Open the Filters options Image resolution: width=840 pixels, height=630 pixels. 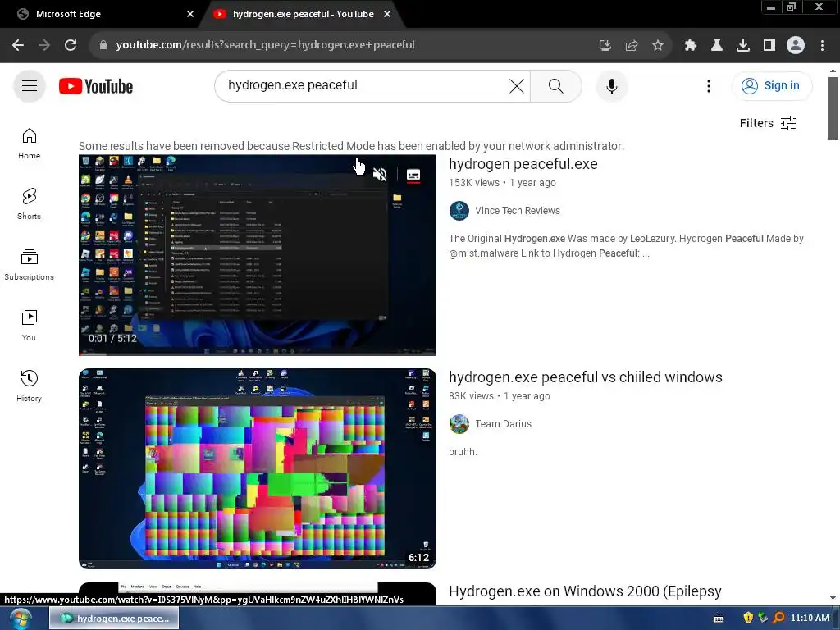pyautogui.click(x=768, y=123)
